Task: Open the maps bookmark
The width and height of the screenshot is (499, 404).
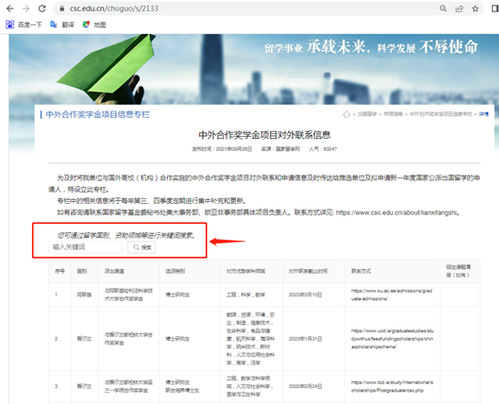Action: (x=94, y=24)
